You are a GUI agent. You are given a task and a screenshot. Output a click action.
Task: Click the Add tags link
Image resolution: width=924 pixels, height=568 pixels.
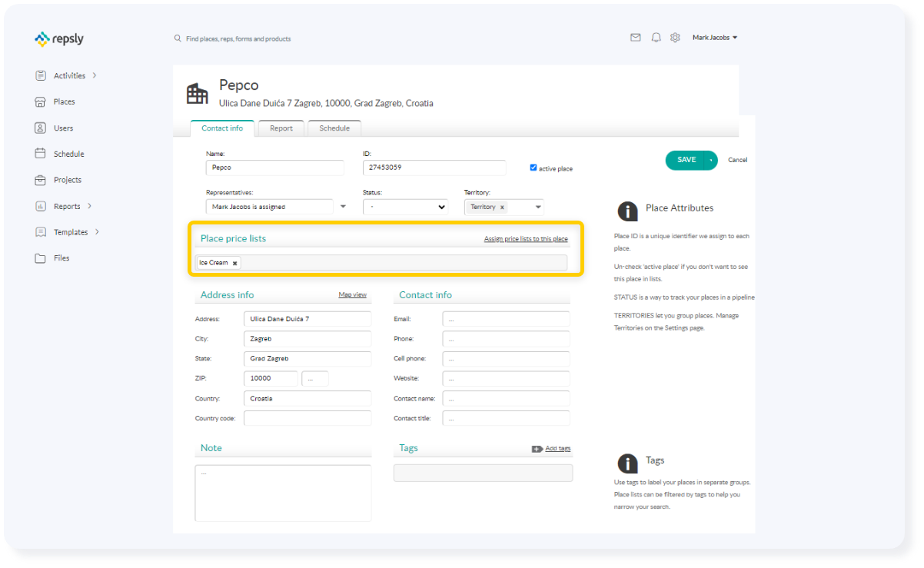(558, 449)
